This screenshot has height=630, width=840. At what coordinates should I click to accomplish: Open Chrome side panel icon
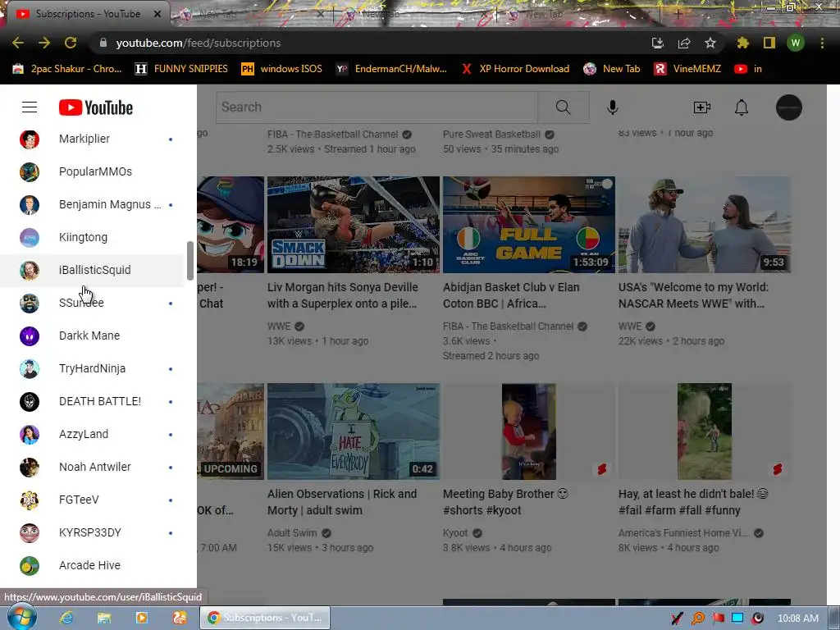coord(769,43)
